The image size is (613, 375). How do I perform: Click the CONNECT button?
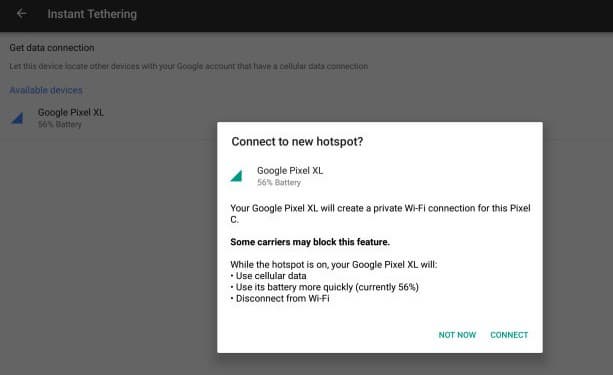coord(509,335)
